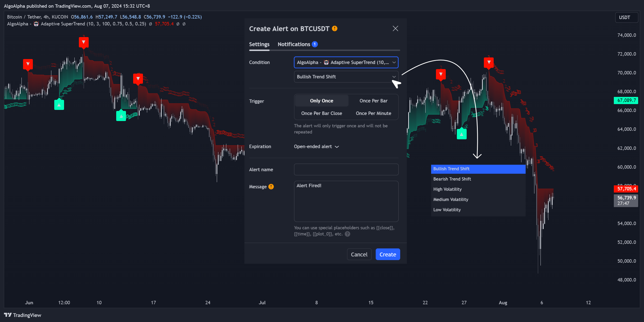The width and height of the screenshot is (644, 322).
Task: Choose High Volatility in the list
Action: pyautogui.click(x=478, y=189)
